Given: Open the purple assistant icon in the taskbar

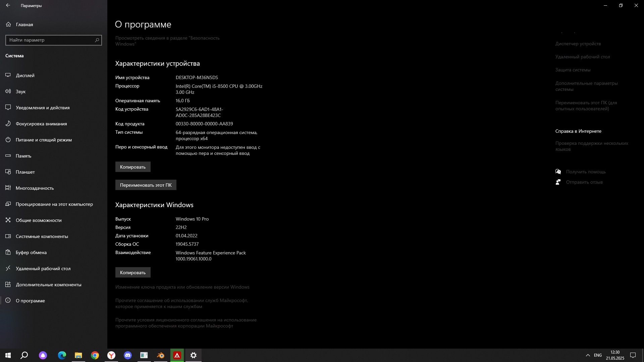Looking at the screenshot, I should [x=43, y=355].
